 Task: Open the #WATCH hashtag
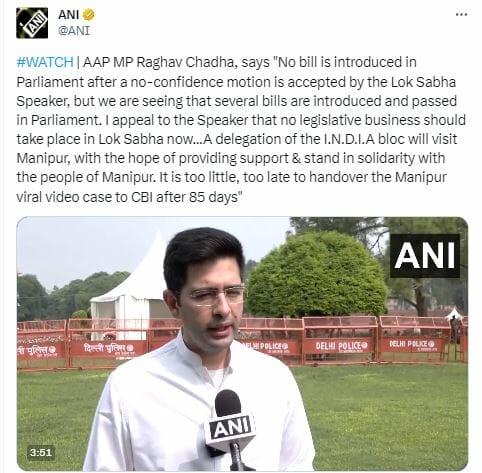pos(45,62)
